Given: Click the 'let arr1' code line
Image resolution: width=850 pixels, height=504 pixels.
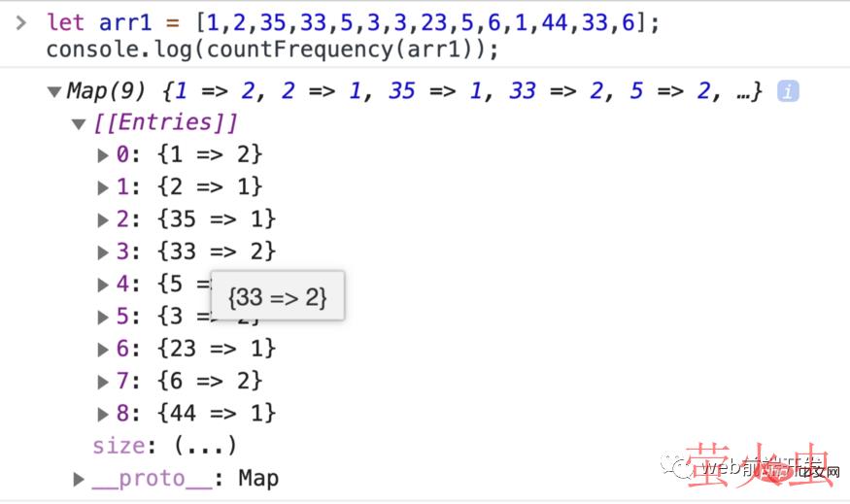Looking at the screenshot, I should pos(353,22).
